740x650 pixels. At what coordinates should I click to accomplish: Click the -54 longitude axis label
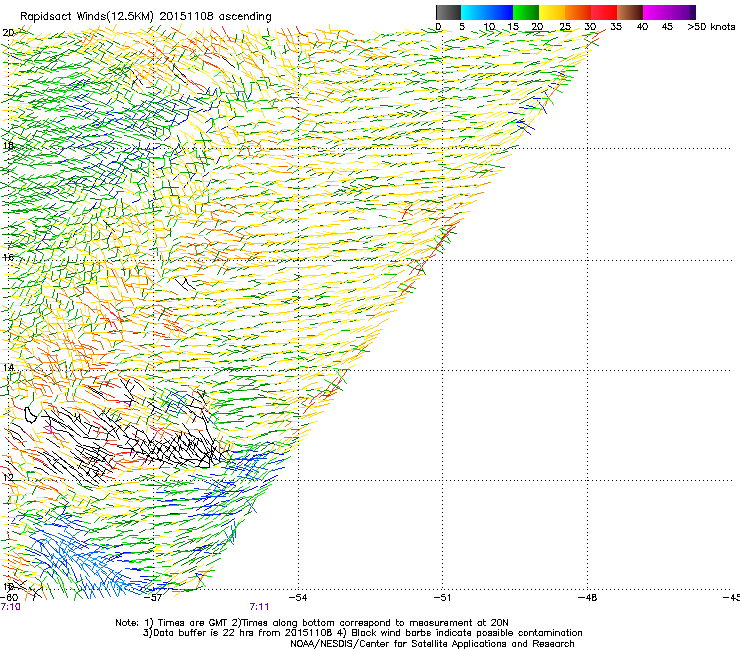[298, 598]
